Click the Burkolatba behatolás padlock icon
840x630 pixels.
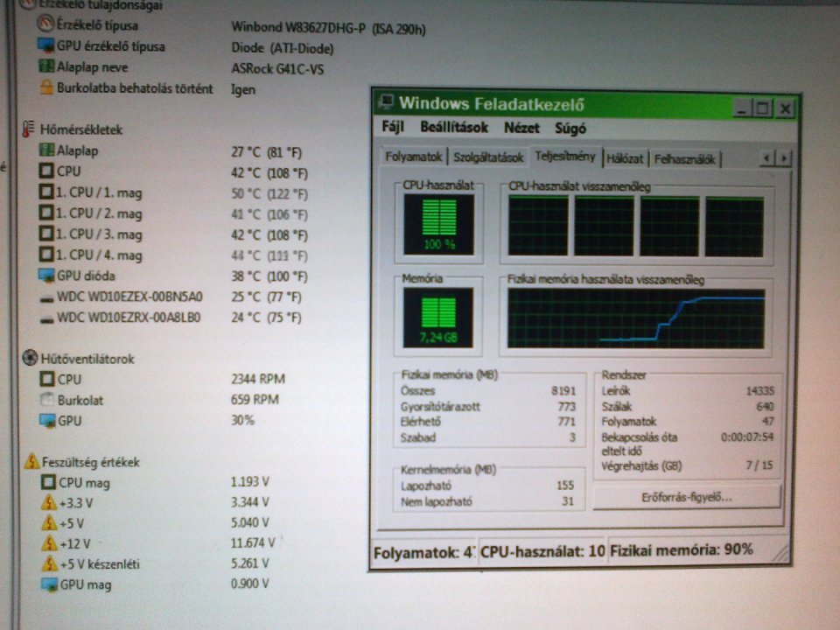(46, 87)
